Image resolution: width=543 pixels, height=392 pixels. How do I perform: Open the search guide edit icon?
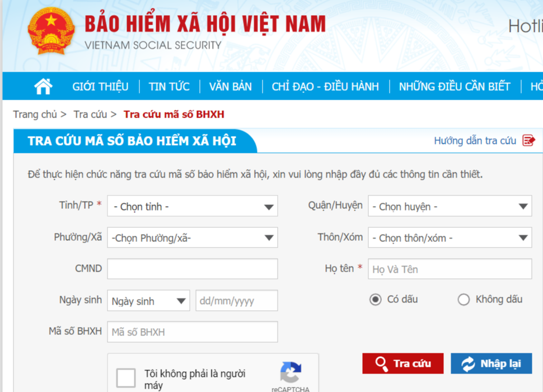click(x=529, y=140)
